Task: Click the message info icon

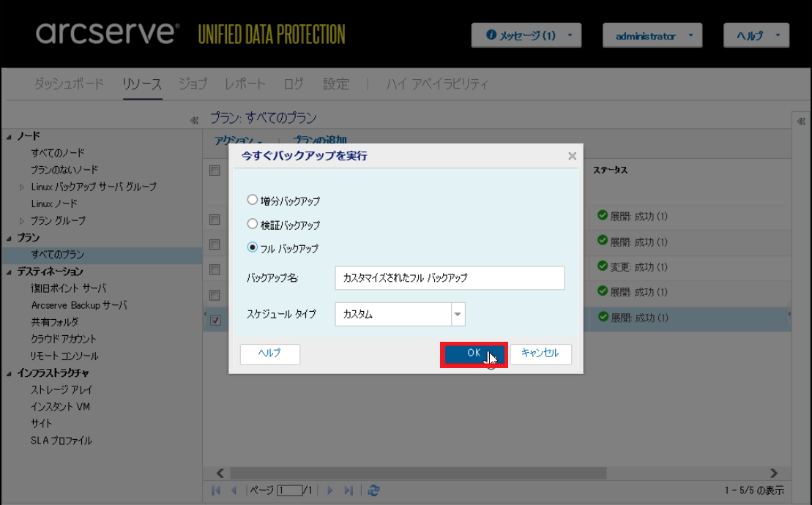Action: coord(491,34)
